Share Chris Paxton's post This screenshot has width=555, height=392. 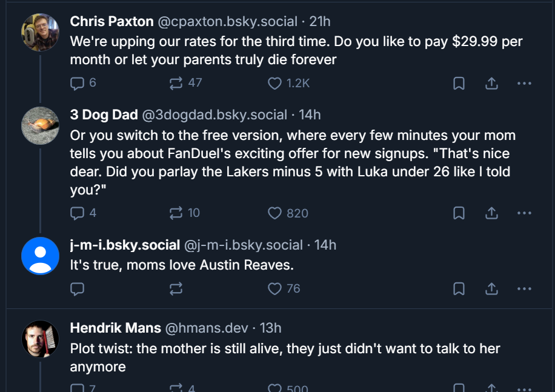pyautogui.click(x=492, y=83)
